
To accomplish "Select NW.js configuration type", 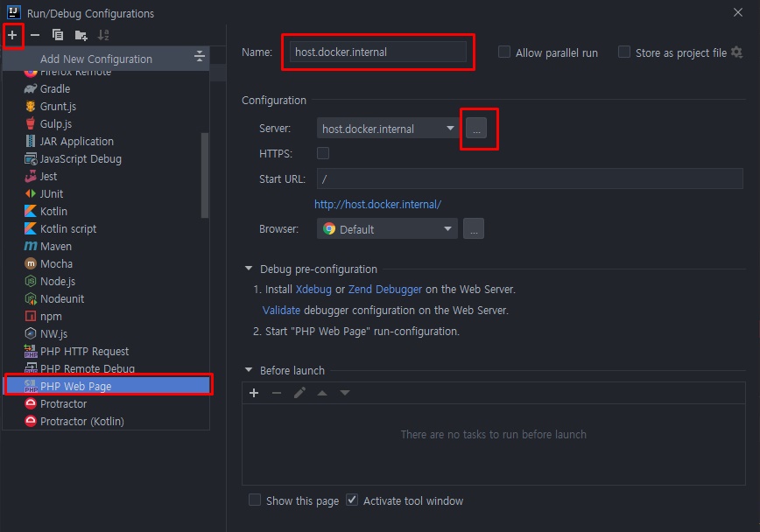I will click(107, 334).
